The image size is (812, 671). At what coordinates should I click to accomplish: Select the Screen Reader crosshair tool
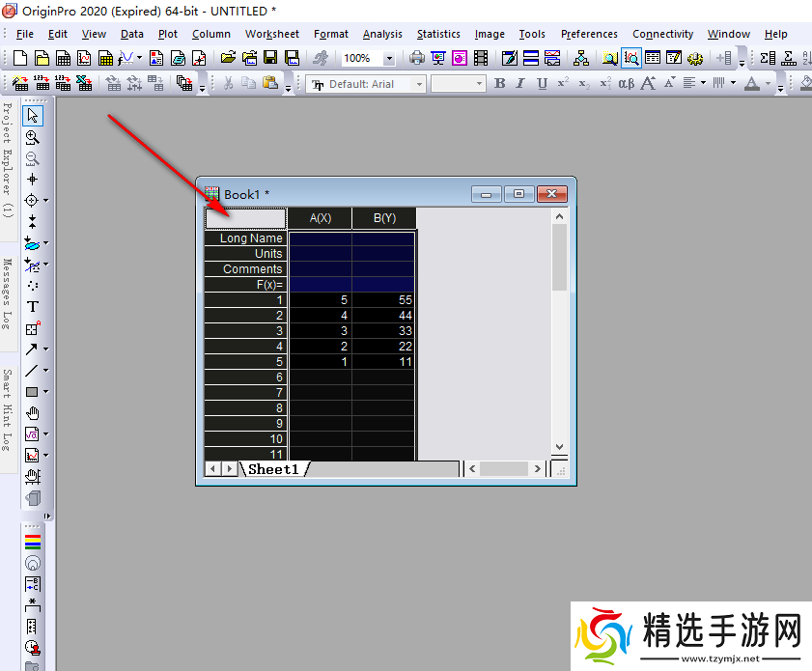pyautogui.click(x=33, y=180)
